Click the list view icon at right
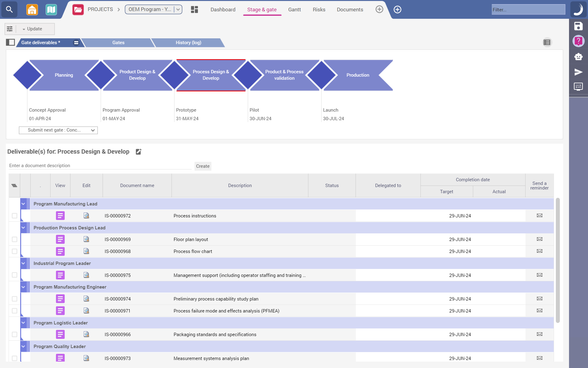Image resolution: width=588 pixels, height=368 pixels. tap(547, 42)
